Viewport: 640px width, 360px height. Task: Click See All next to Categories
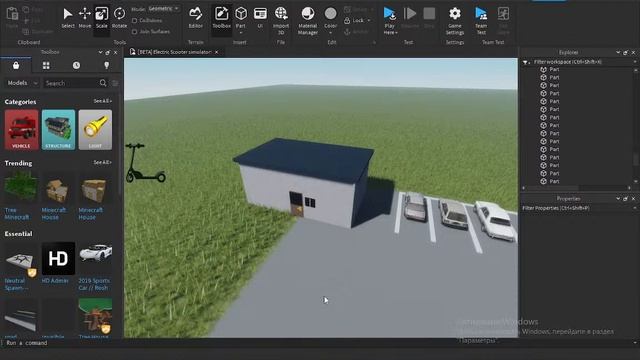(x=102, y=101)
